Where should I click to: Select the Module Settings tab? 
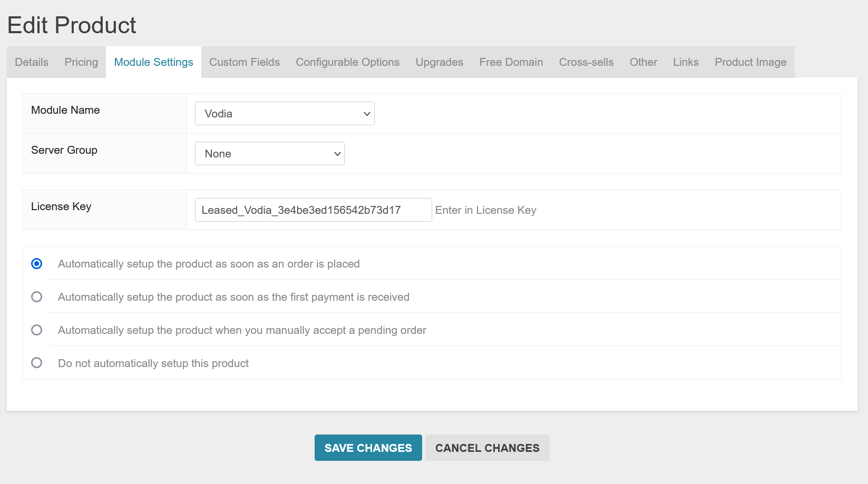[153, 62]
